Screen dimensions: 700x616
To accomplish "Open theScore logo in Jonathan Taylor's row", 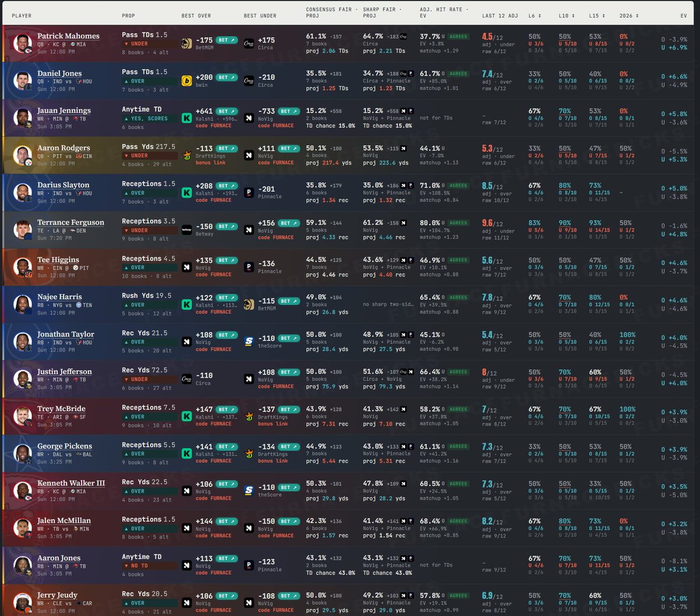I will 249,342.
